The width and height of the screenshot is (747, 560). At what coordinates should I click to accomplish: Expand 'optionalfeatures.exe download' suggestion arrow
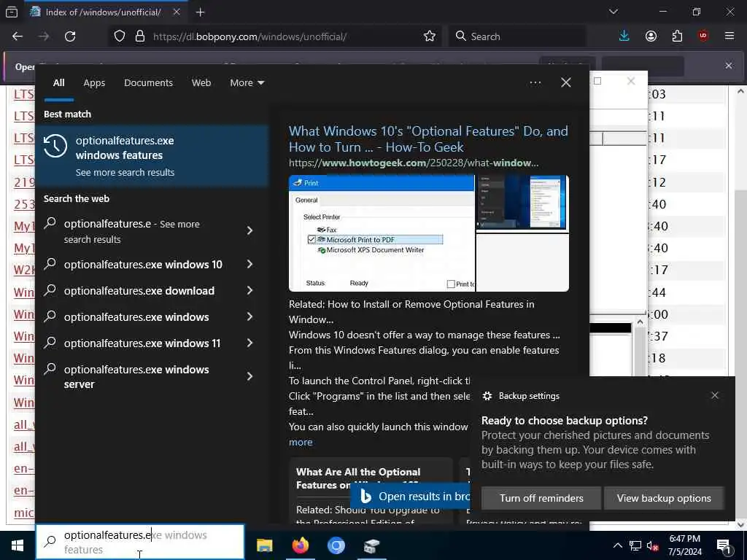point(249,290)
